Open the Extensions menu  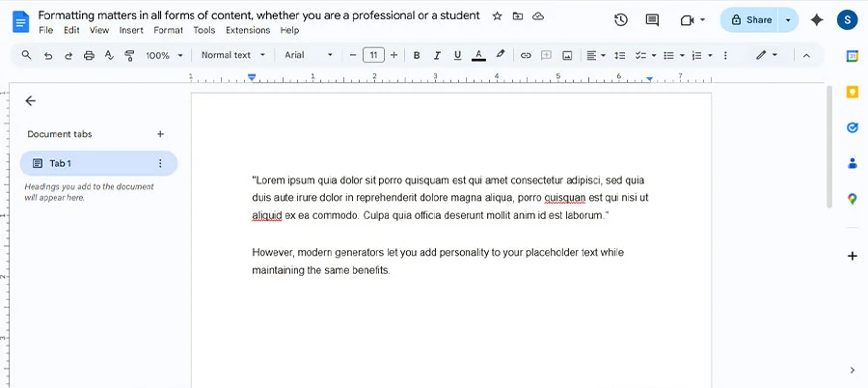tap(248, 31)
